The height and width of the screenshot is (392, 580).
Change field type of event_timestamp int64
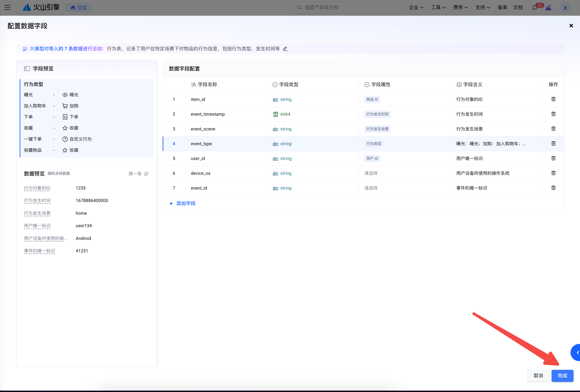[282, 114]
